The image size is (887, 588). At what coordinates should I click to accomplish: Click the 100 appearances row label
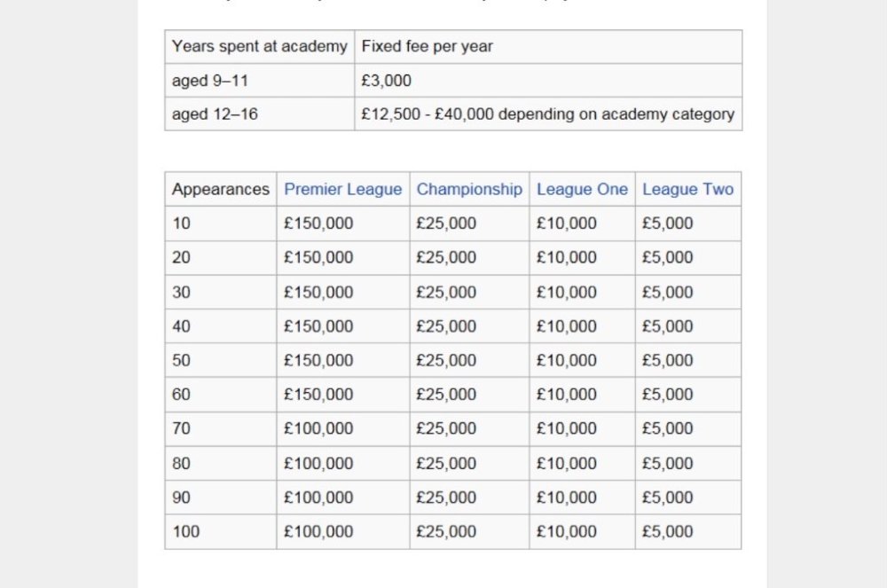(x=186, y=532)
